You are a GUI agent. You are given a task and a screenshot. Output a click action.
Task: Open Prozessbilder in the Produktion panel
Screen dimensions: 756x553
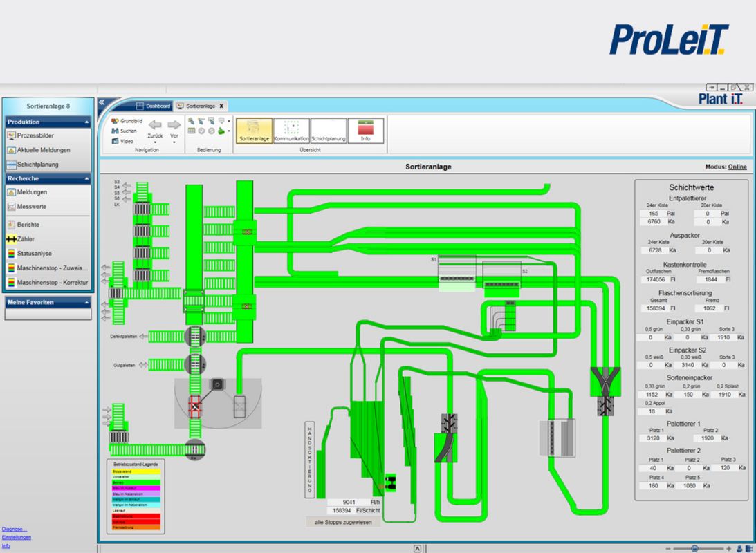[x=37, y=135]
